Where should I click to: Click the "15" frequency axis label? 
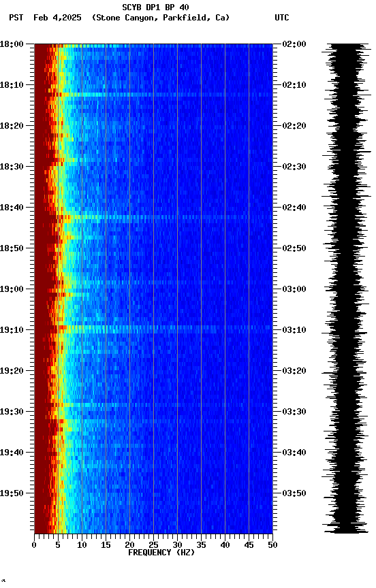tap(106, 545)
